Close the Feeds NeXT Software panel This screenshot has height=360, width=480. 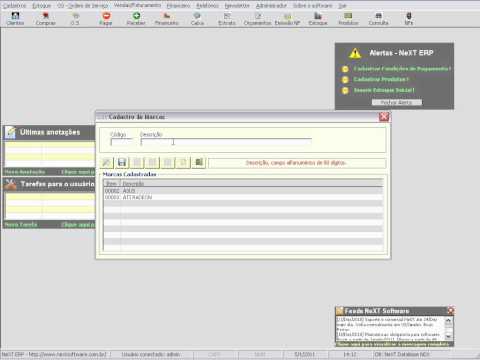(x=450, y=311)
